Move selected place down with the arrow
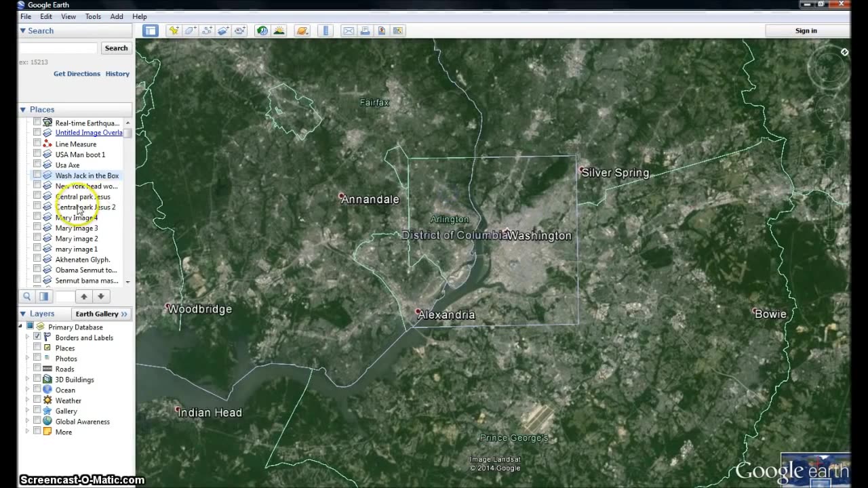The width and height of the screenshot is (868, 488). point(100,296)
